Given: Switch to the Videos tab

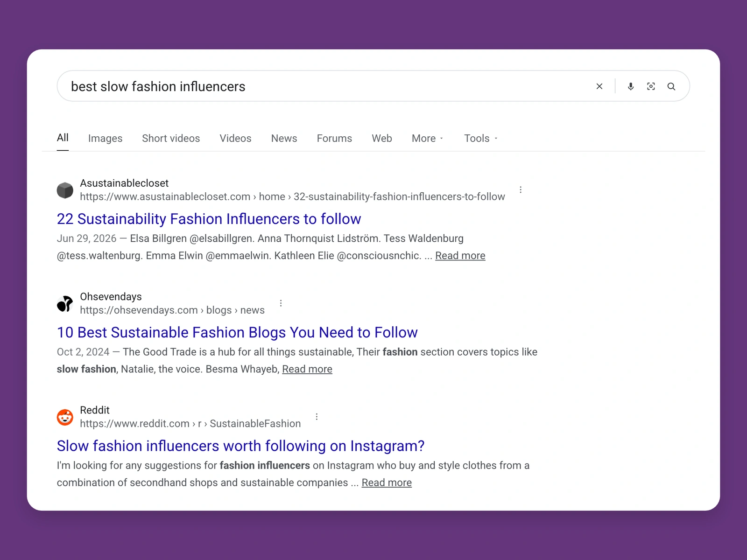Looking at the screenshot, I should [235, 138].
